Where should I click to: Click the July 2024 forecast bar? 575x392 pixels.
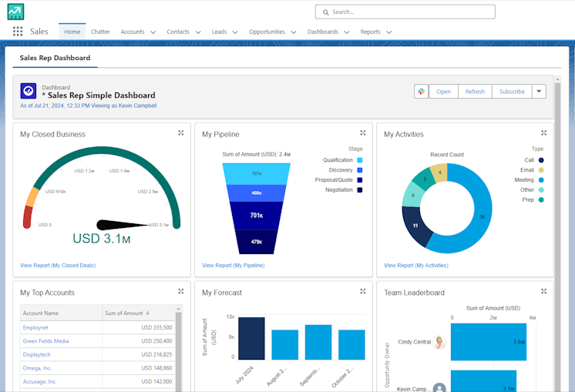(x=251, y=339)
